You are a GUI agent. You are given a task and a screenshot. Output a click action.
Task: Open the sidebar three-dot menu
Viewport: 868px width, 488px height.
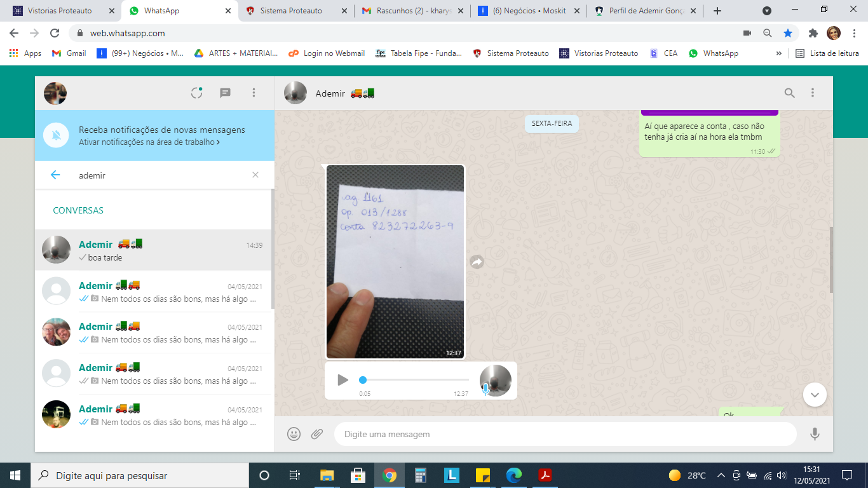coord(254,93)
